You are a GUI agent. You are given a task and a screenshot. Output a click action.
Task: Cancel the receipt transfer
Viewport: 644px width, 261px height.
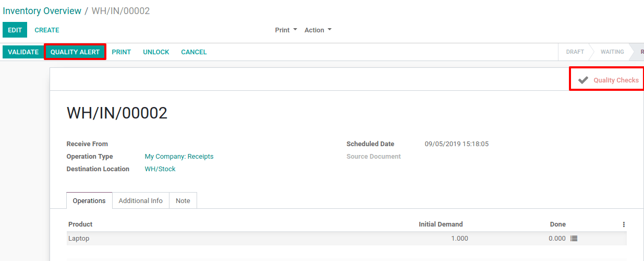194,52
